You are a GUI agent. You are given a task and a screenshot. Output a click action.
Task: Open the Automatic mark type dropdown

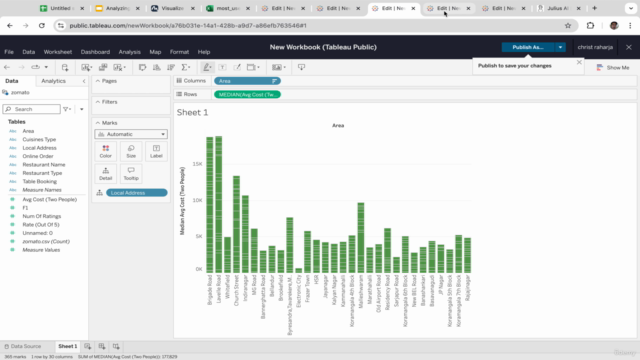pyautogui.click(x=131, y=134)
